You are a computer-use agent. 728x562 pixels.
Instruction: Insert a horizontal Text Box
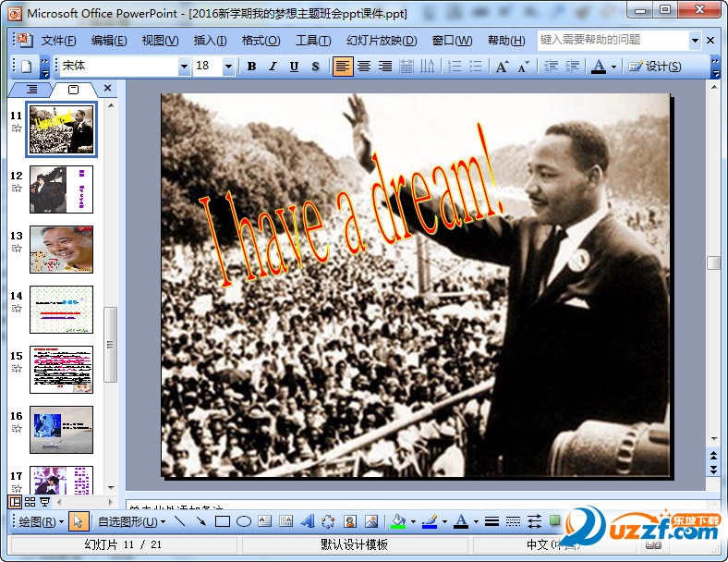(x=264, y=521)
